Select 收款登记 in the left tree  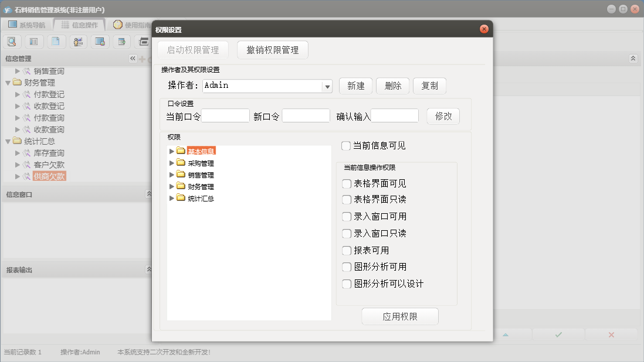click(49, 106)
